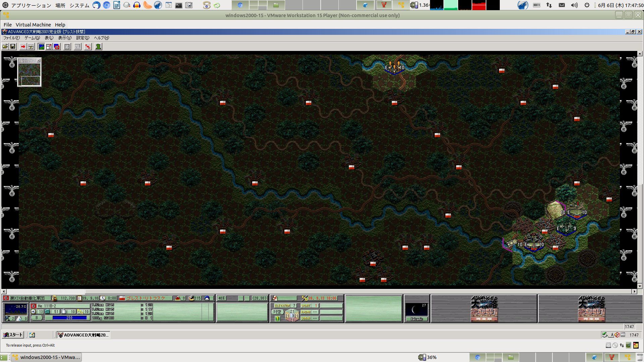Screen dimensions: 644x362
Task: Click the mini-map thumbnail
Action: [29, 74]
